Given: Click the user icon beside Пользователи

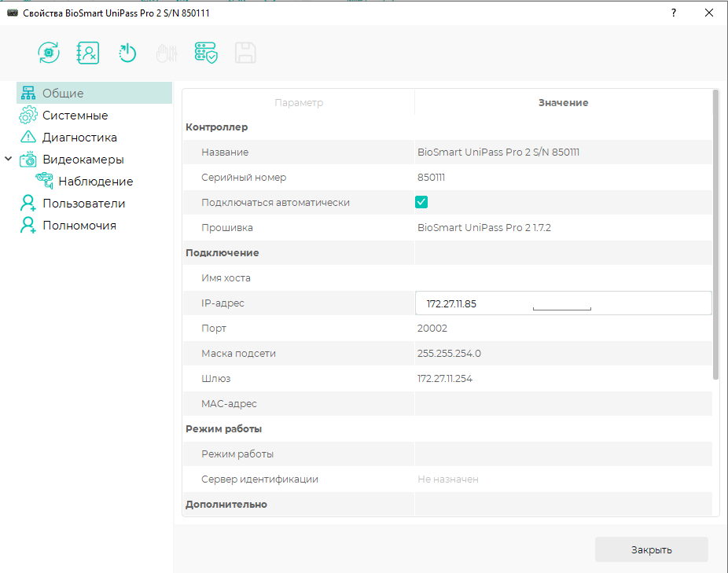Looking at the screenshot, I should point(28,203).
